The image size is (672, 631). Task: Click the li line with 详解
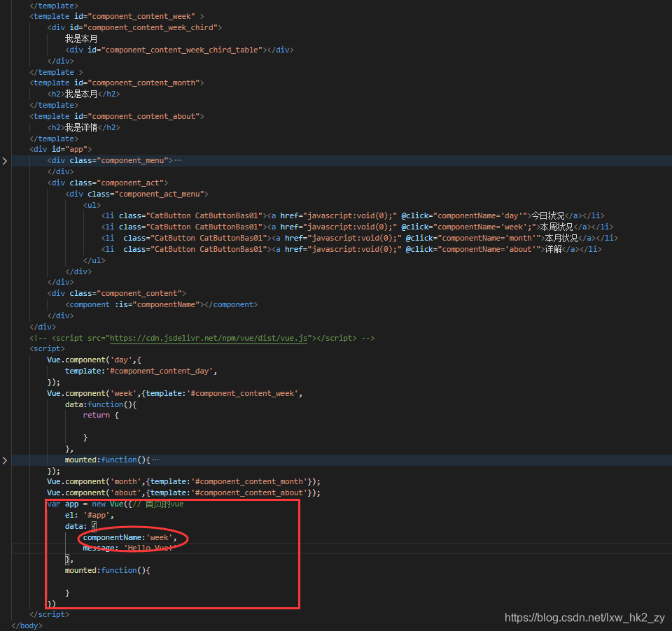coord(351,249)
